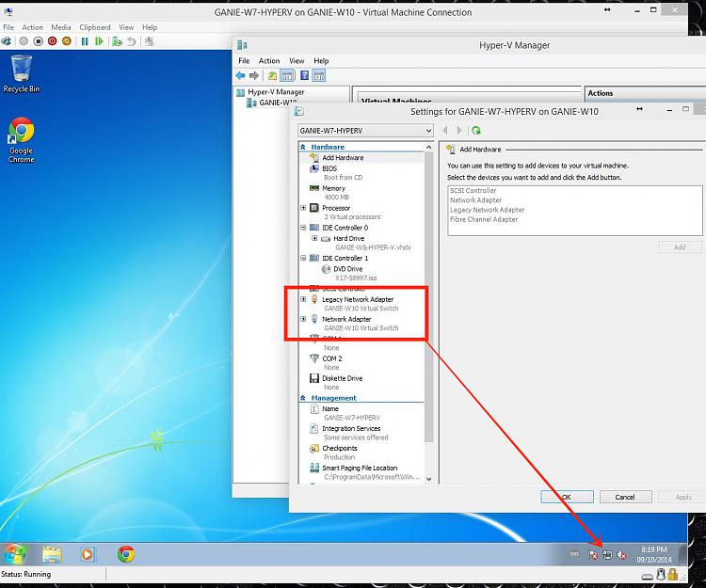Select Smart Paging File Location item

tap(360, 468)
